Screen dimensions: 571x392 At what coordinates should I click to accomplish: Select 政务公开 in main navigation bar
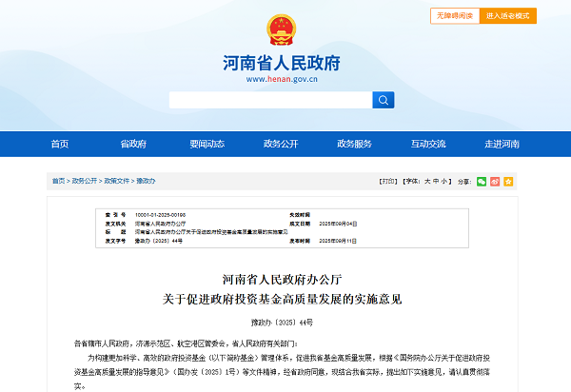(281, 144)
